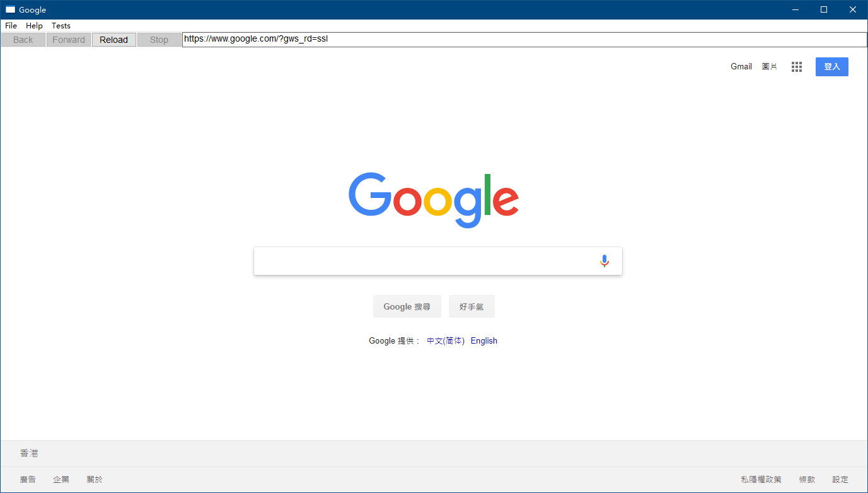Switch language to English

484,341
